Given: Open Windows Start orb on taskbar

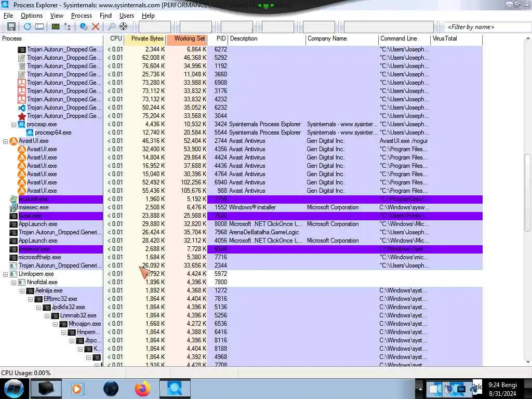Looking at the screenshot, I should point(14,389).
